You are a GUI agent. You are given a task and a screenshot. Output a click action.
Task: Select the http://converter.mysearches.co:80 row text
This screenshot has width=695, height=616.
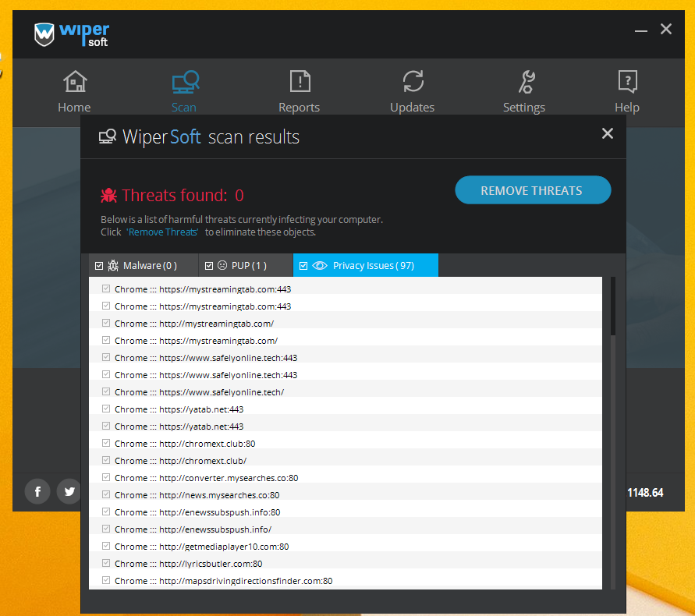click(207, 478)
